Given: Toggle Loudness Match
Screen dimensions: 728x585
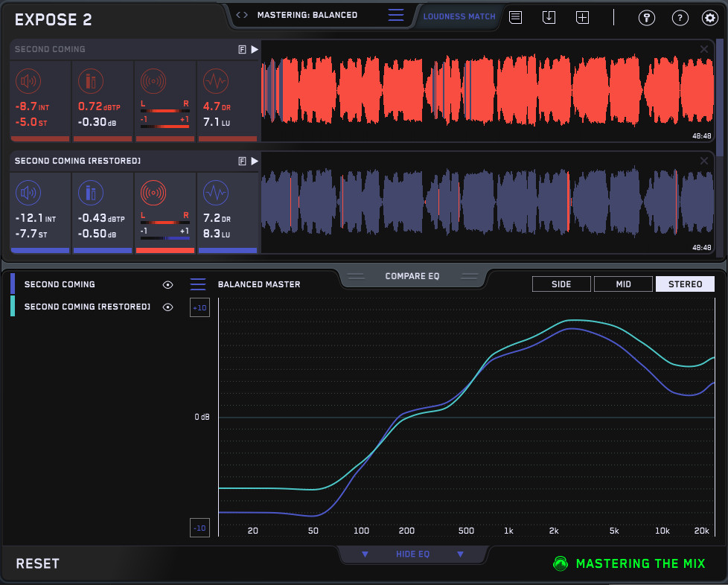Looking at the screenshot, I should 459,16.
